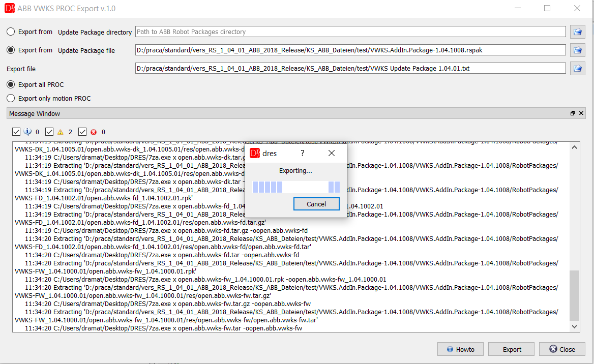Click the Export file path field
The width and height of the screenshot is (594, 364).
pos(350,68)
